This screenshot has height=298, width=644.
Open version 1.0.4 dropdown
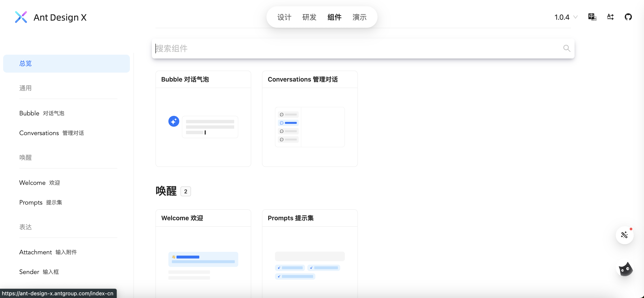click(562, 17)
